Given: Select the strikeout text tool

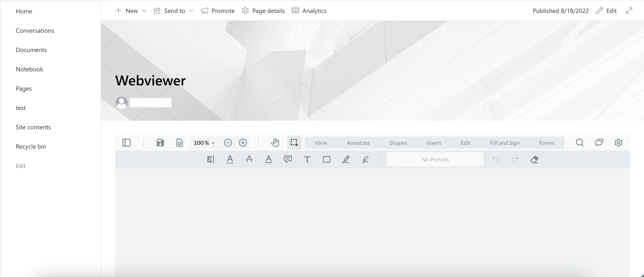Looking at the screenshot, I should [249, 159].
